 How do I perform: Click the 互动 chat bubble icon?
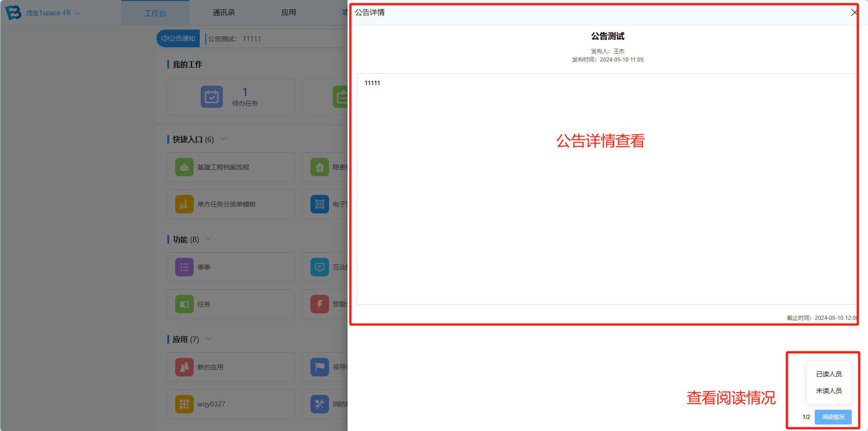point(320,267)
